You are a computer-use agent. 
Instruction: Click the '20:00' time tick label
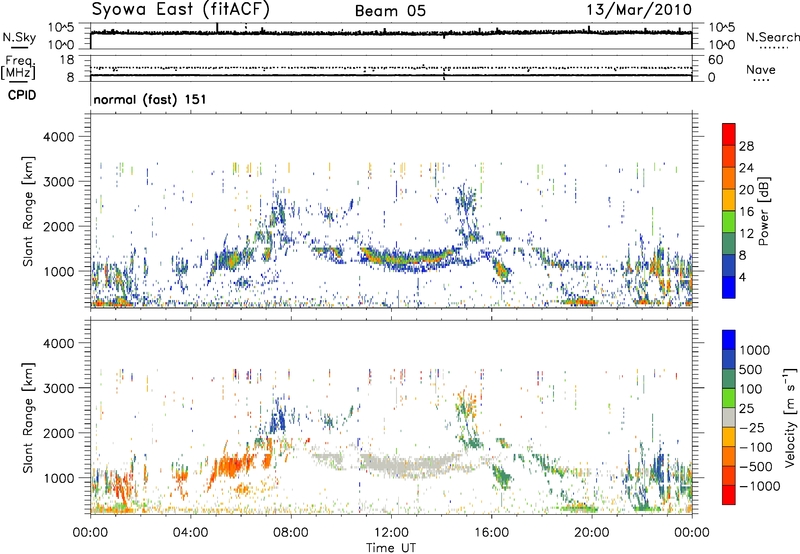tap(591, 533)
